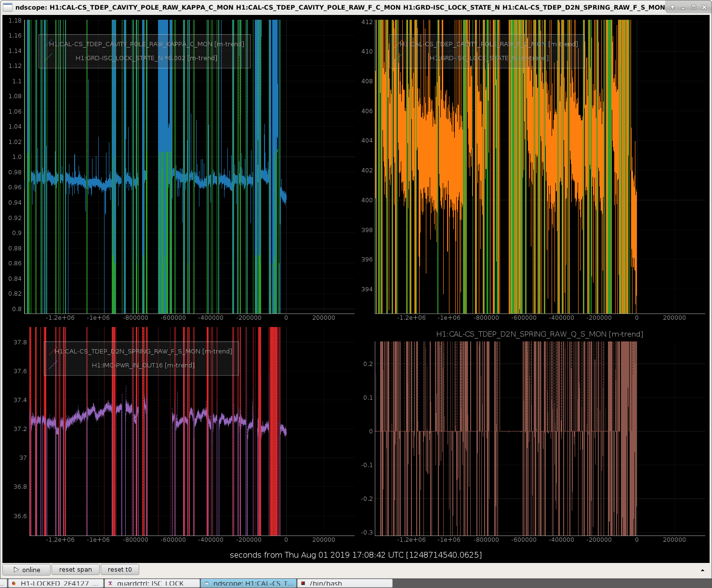The height and width of the screenshot is (588, 712).
Task: Switch to the guardctrl: ISC_LOCK taskbar window
Action: [152, 583]
